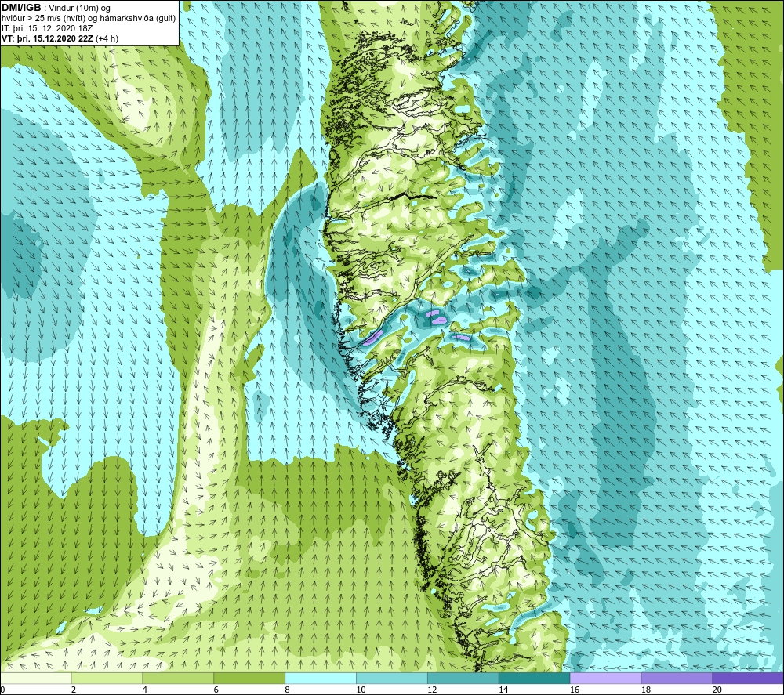Screen dimensions: 784x695
Task: Click the above-20 m/s dark violet swatch
Action: [748, 678]
